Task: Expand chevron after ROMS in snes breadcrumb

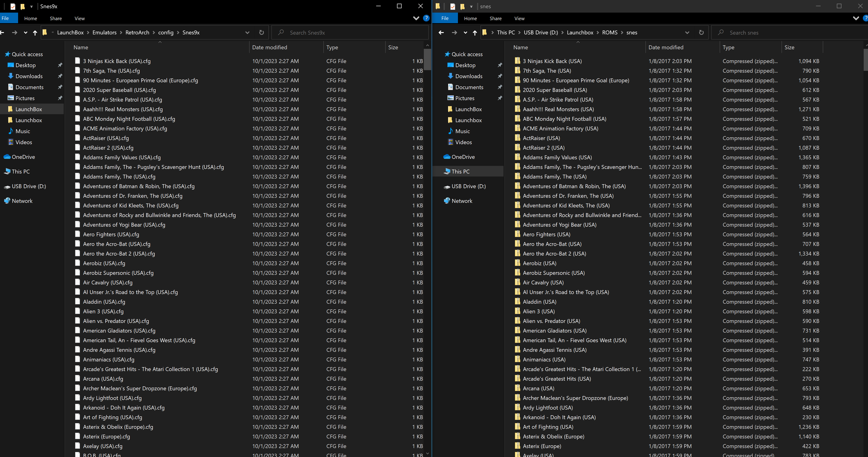Action: [x=622, y=33]
